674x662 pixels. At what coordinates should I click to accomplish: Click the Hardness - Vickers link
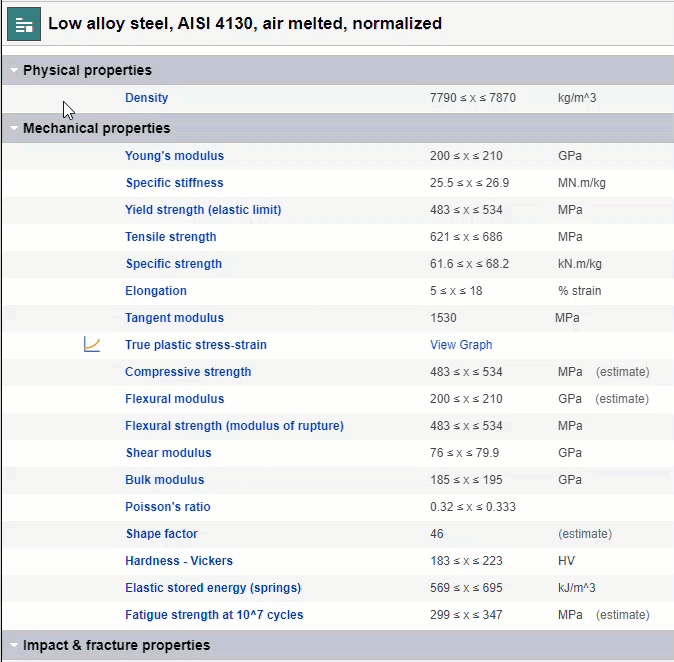coord(179,561)
